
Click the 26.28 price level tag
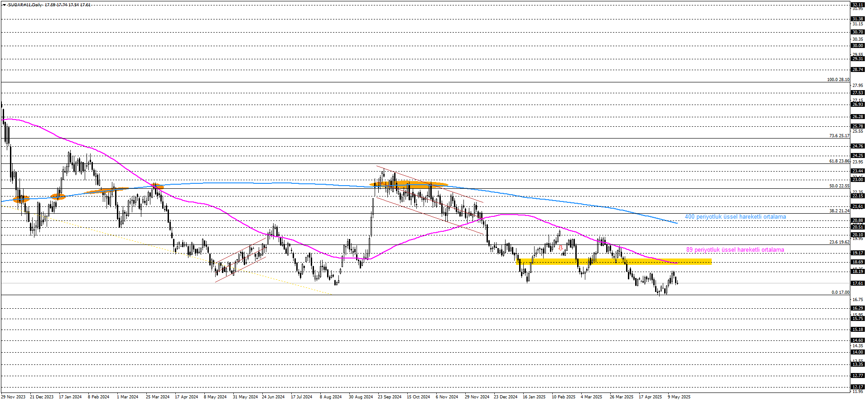click(x=858, y=117)
